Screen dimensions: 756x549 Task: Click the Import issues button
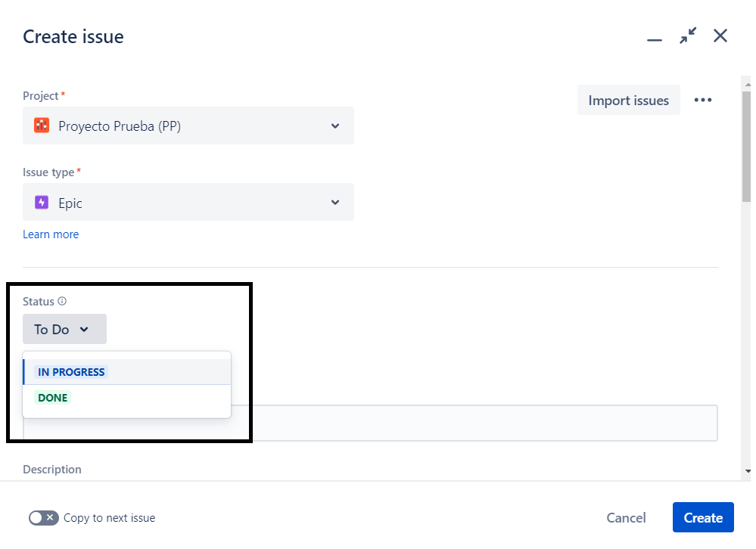tap(628, 101)
